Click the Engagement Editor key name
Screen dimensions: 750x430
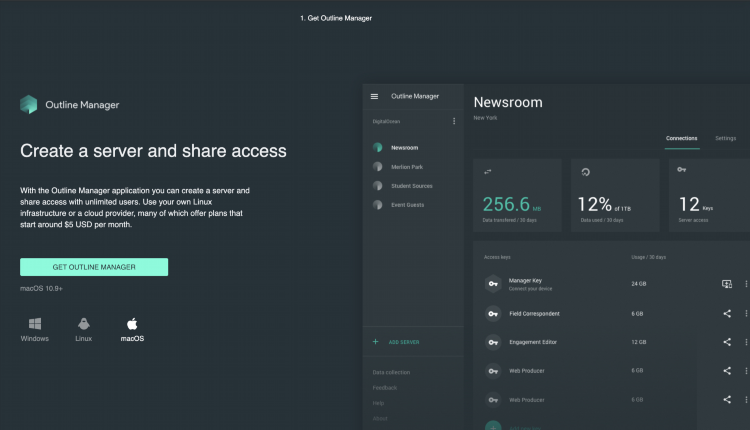[x=533, y=342]
